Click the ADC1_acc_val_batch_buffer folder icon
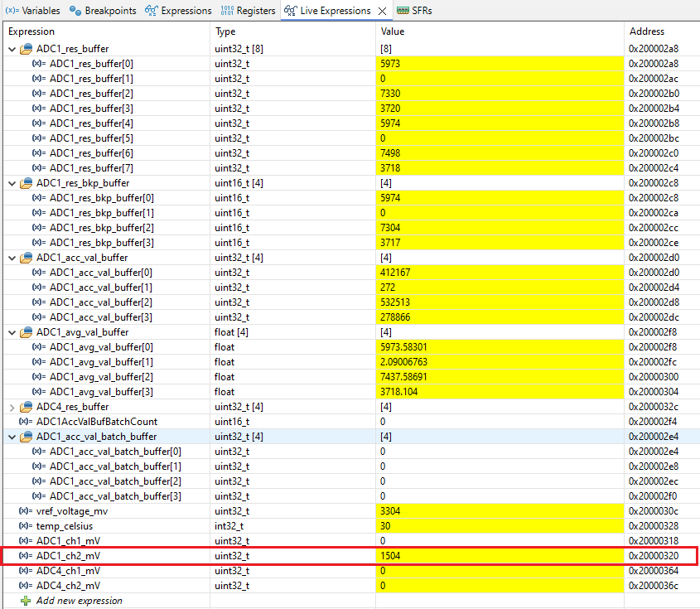The width and height of the screenshot is (700, 609). click(27, 437)
